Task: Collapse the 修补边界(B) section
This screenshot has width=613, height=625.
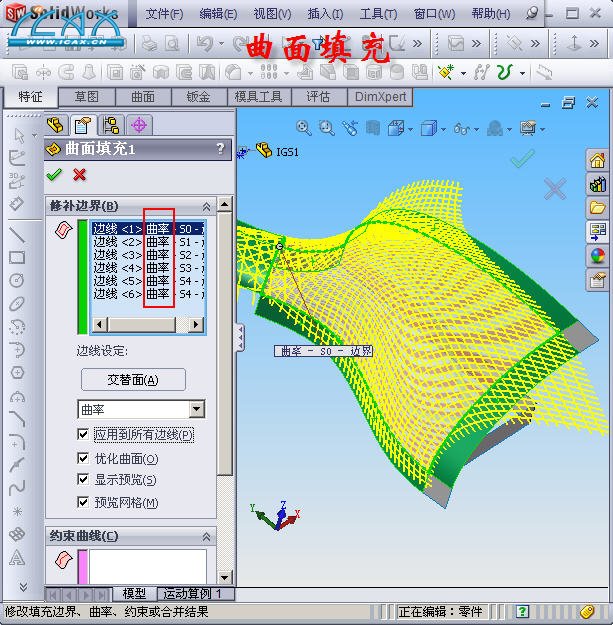Action: [x=206, y=206]
